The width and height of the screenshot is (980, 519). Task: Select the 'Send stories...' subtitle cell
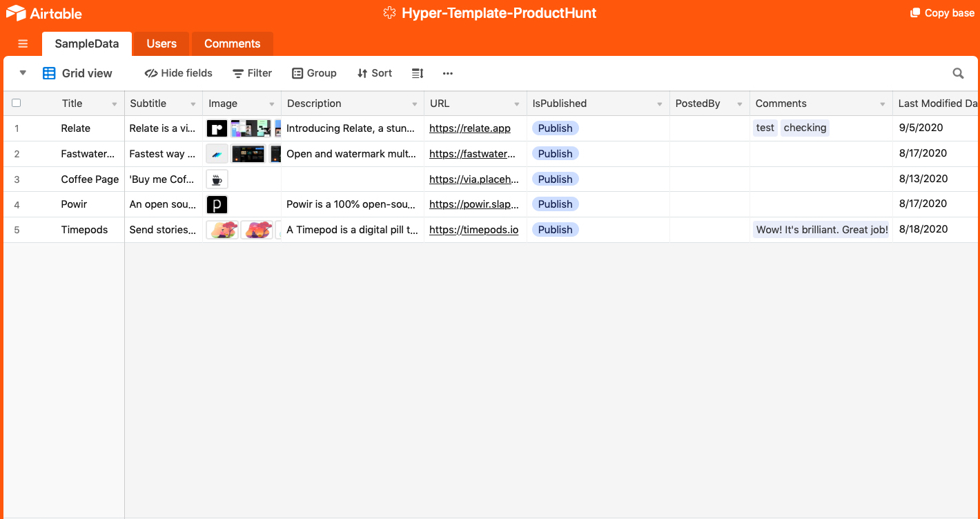point(164,230)
